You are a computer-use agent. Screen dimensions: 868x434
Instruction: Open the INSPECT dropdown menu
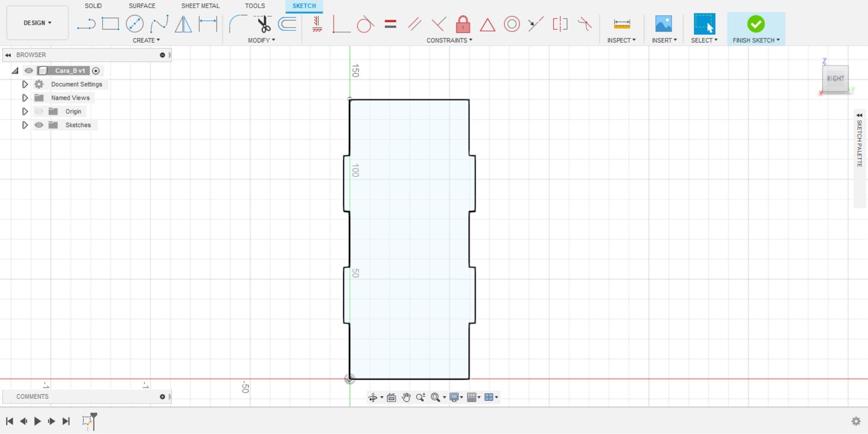coord(621,40)
